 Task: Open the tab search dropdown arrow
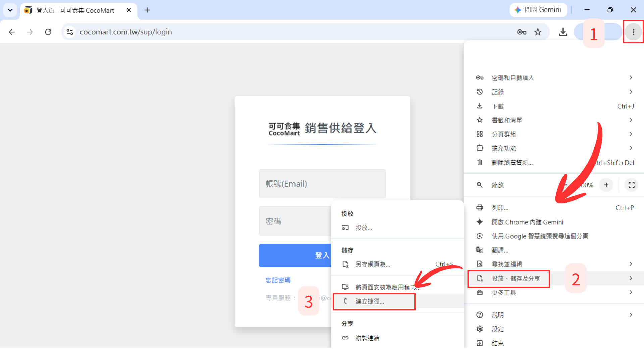pyautogui.click(x=10, y=10)
